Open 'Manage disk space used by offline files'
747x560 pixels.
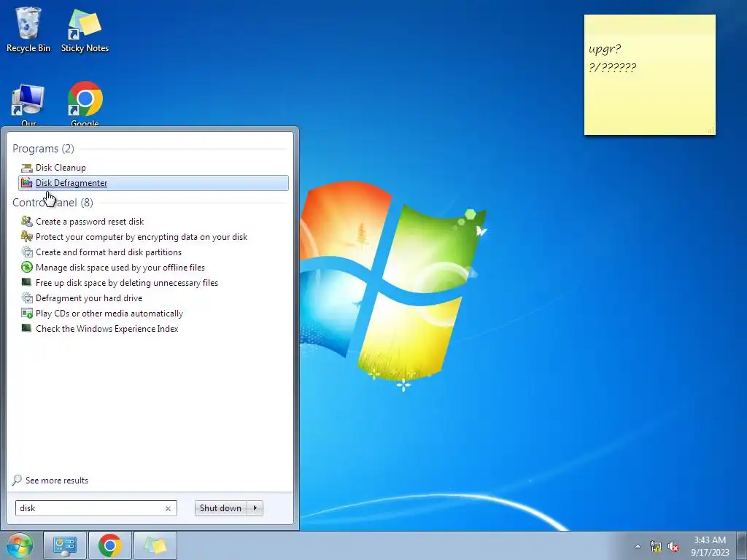coord(120,268)
